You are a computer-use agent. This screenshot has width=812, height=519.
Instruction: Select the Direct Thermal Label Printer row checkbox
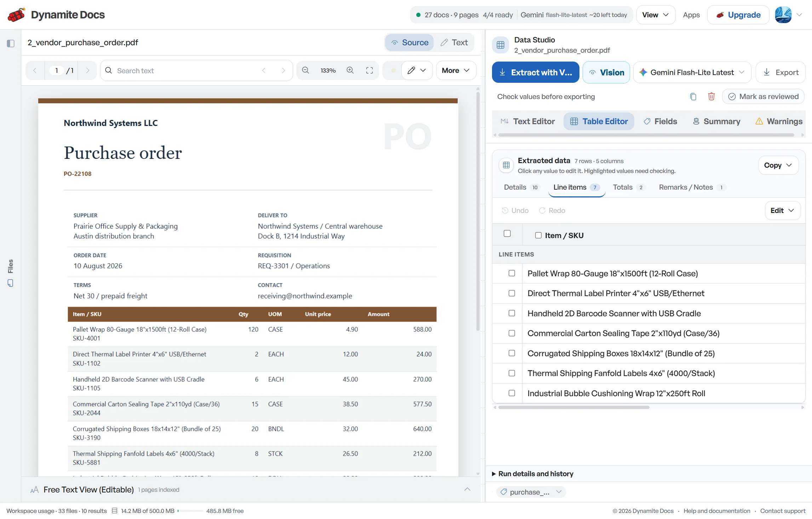coord(512,293)
